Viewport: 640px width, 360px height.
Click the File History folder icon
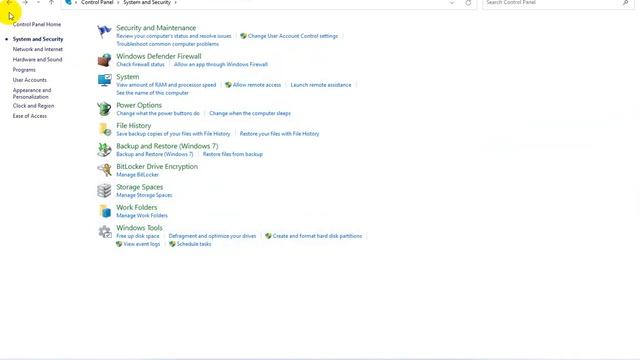[x=104, y=129]
